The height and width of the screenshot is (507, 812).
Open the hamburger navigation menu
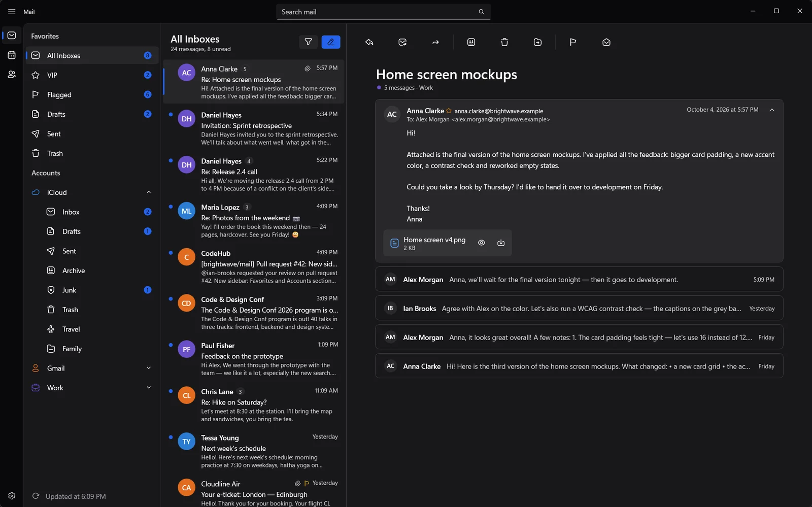(12, 12)
